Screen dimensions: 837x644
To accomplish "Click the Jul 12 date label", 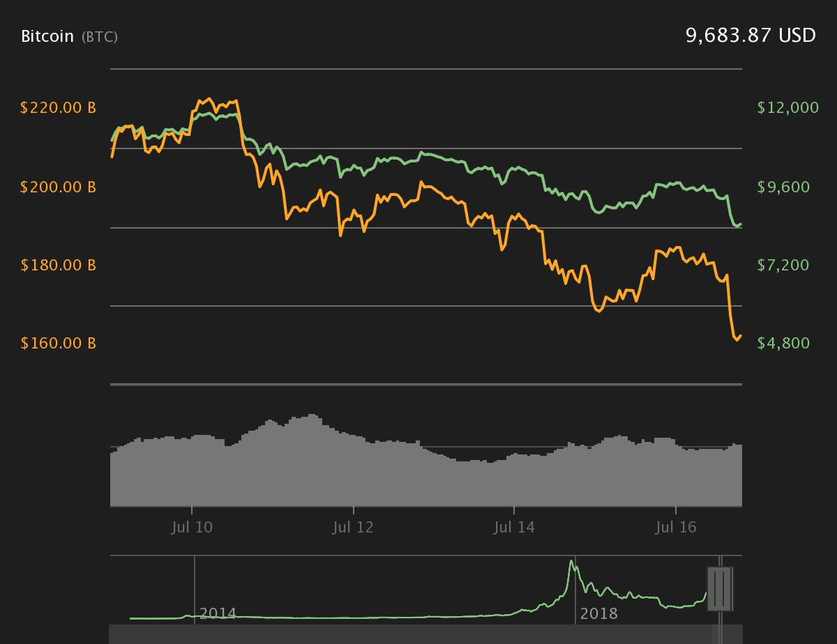I will [x=353, y=528].
